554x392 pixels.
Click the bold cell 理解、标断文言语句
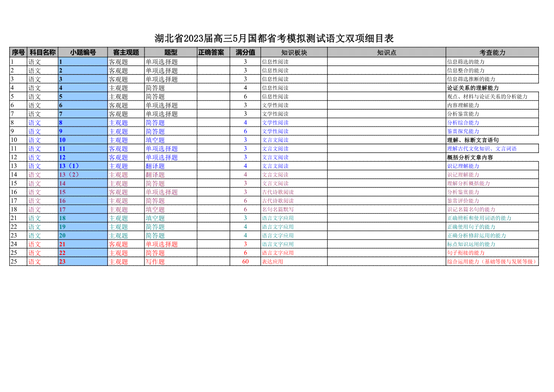click(492, 140)
